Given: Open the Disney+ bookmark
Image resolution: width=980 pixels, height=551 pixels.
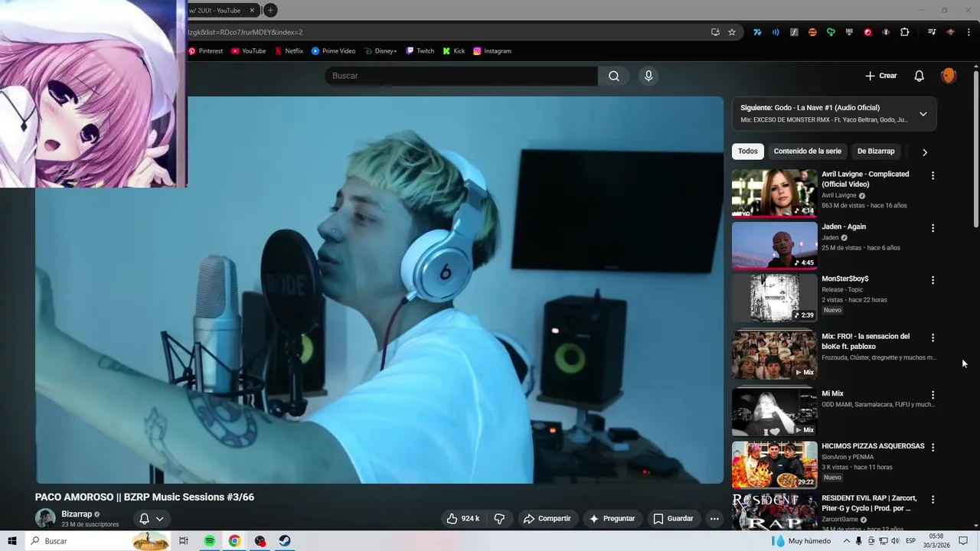Looking at the screenshot, I should tap(381, 51).
